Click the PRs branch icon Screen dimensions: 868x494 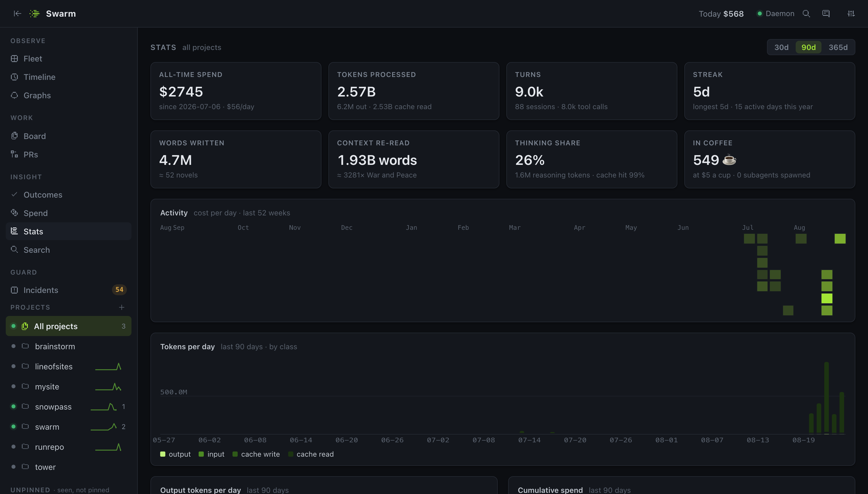pos(14,154)
